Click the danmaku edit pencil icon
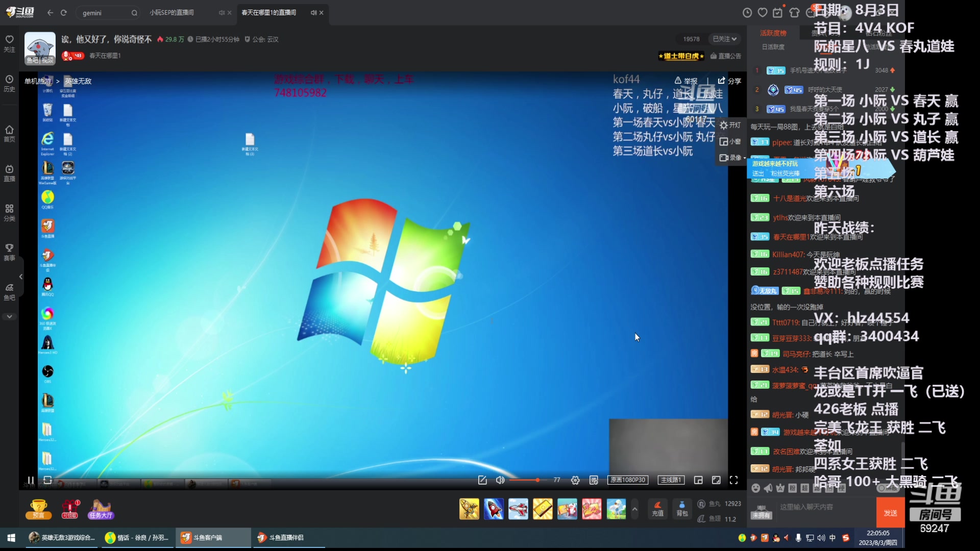 click(x=482, y=480)
